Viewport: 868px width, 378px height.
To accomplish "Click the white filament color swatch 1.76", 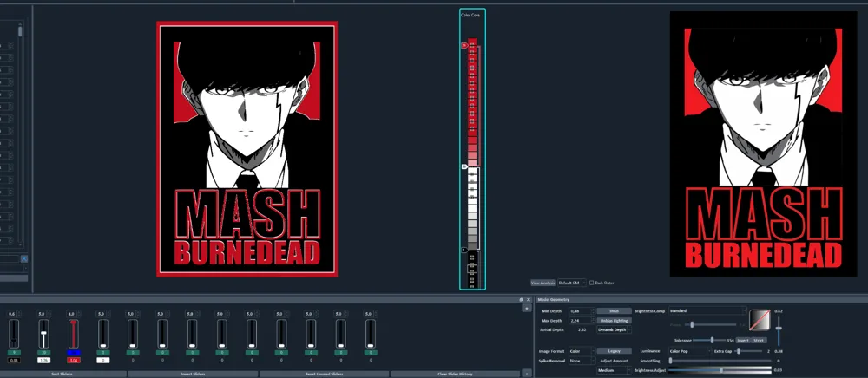I will (x=43, y=361).
